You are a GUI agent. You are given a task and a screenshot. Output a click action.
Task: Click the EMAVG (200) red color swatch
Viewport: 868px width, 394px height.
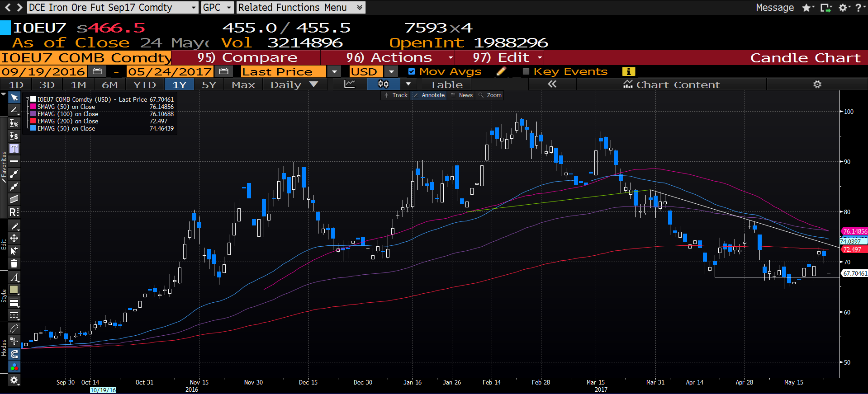tap(33, 121)
